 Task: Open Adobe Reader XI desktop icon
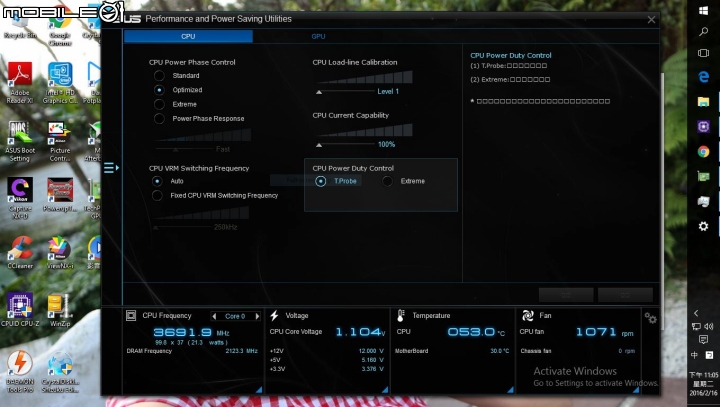[x=20, y=83]
